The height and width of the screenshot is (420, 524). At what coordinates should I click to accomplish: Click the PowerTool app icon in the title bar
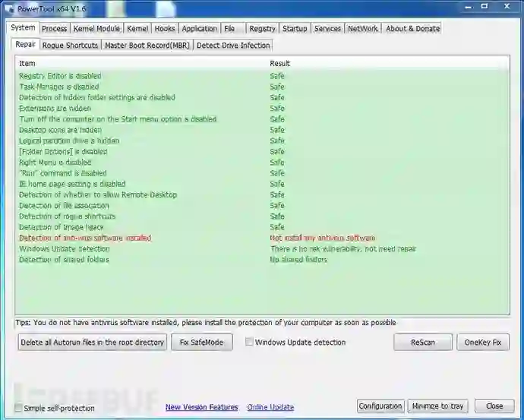tap(10, 8)
